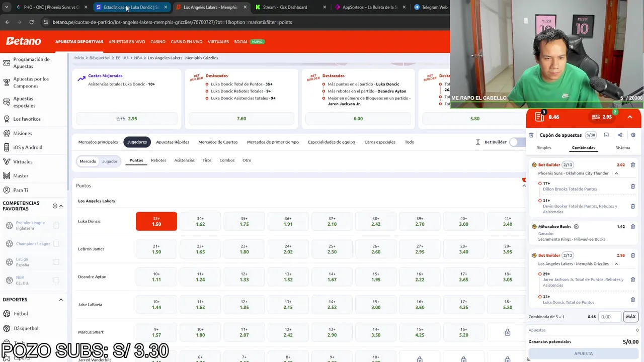644x362 pixels.
Task: Switch bet slip to Simples tab
Action: 544,148
